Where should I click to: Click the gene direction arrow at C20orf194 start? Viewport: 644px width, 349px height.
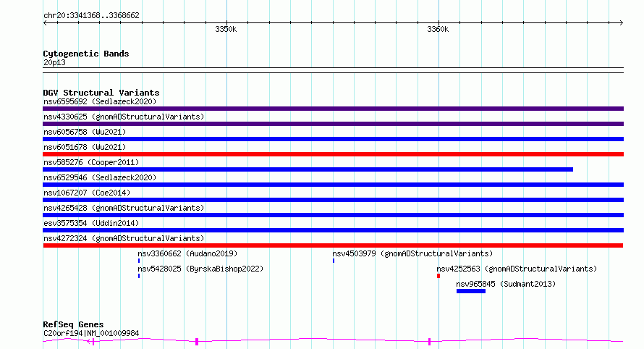click(89, 341)
